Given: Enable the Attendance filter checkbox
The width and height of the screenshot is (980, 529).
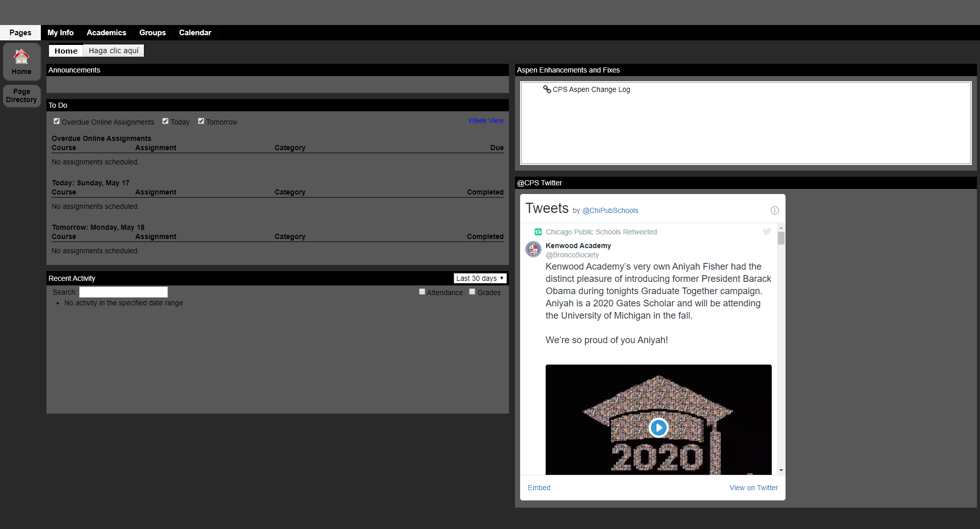Looking at the screenshot, I should pos(422,292).
